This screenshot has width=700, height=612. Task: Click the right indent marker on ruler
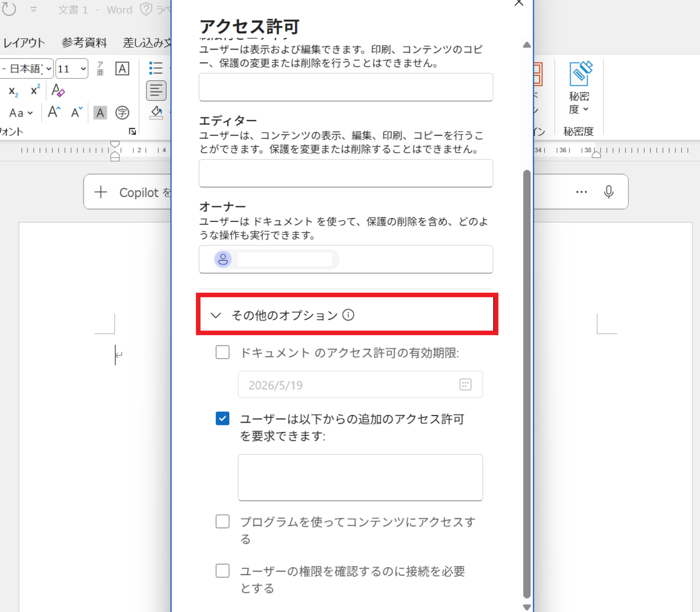[x=596, y=154]
